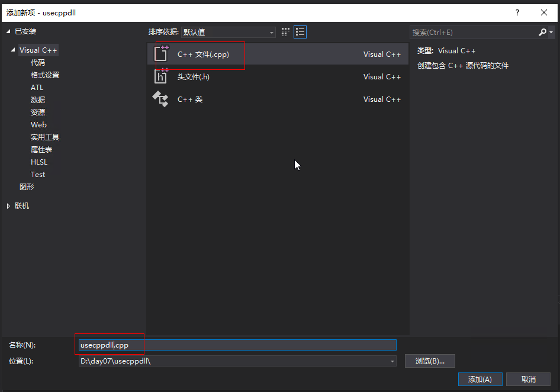Click the 搜索(Ctrl+E) search box
The width and height of the screenshot is (560, 392).
(x=474, y=33)
